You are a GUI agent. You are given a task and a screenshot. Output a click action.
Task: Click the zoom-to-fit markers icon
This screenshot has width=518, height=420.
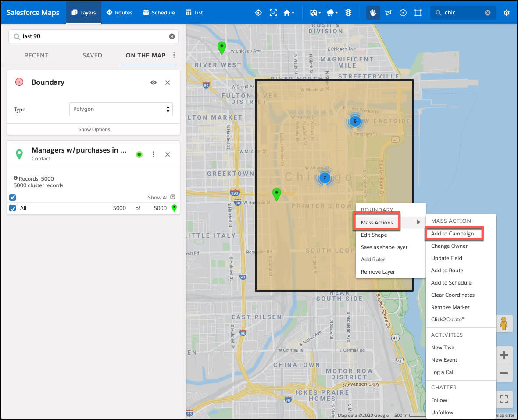click(273, 13)
